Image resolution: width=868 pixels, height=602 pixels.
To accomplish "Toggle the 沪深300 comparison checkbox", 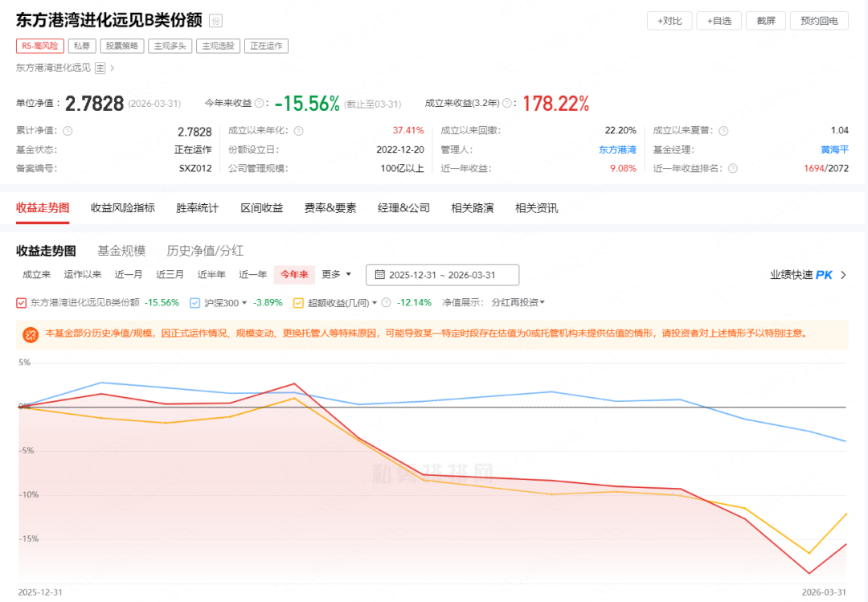I will coord(194,302).
